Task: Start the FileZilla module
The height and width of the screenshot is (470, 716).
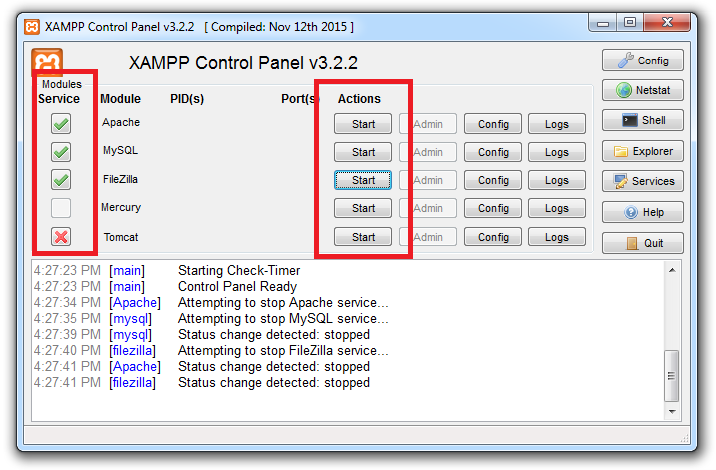Action: [x=363, y=180]
